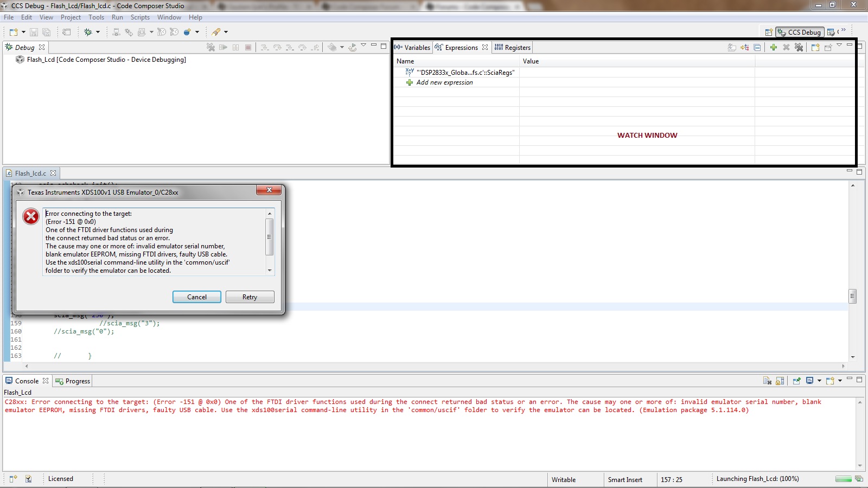Switch to the Variables tab
This screenshot has height=488, width=868.
412,47
